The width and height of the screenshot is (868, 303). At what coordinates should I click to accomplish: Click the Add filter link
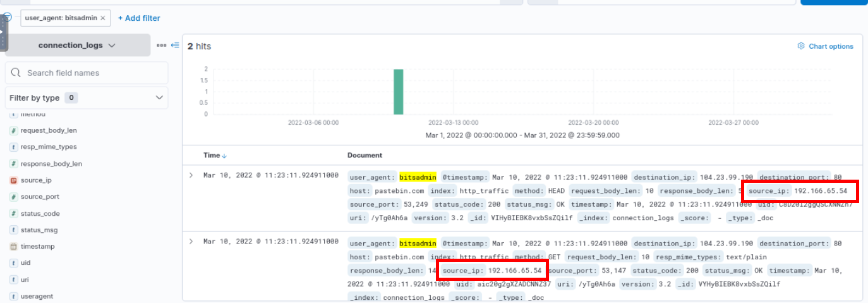click(139, 18)
